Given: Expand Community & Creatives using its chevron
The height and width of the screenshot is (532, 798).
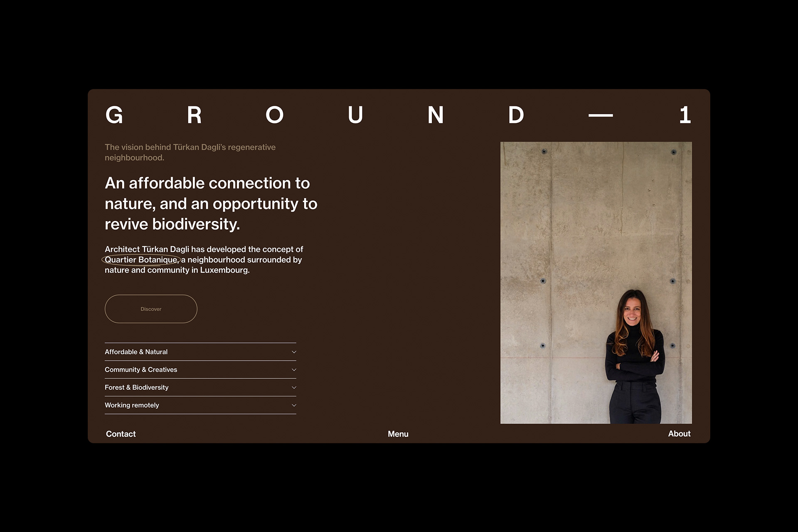Looking at the screenshot, I should (x=294, y=370).
